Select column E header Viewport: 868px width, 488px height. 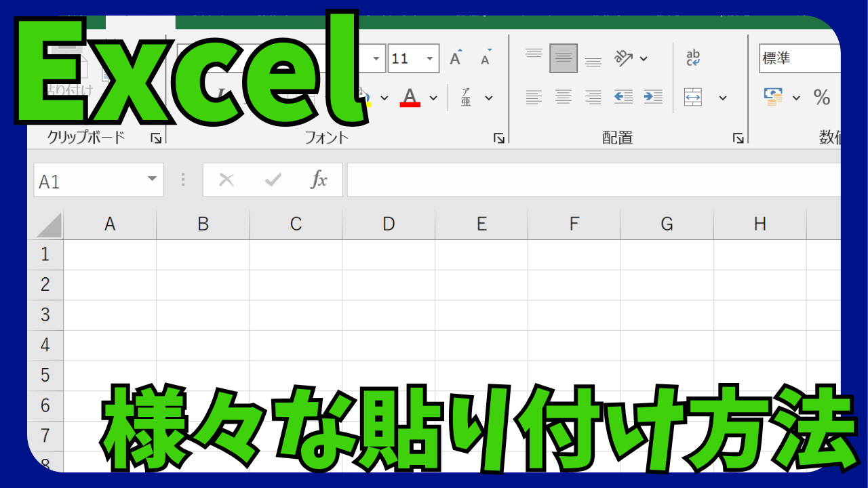(x=481, y=225)
